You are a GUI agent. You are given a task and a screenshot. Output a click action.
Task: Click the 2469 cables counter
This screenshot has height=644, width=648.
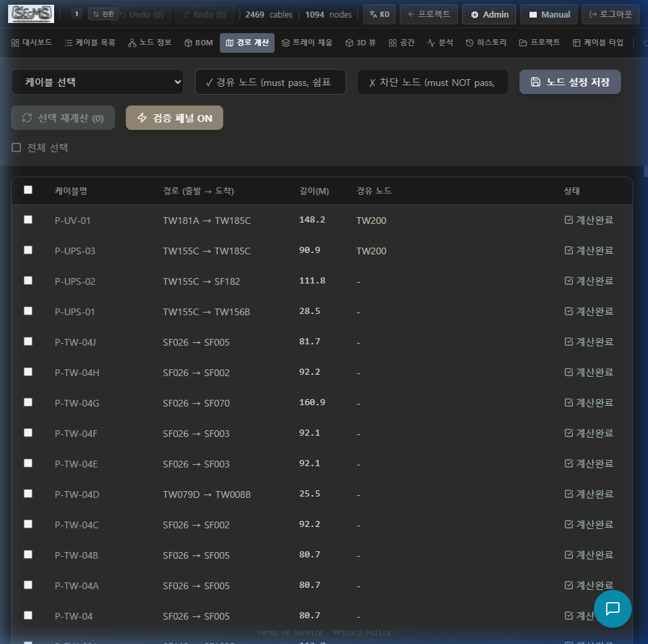point(269,14)
